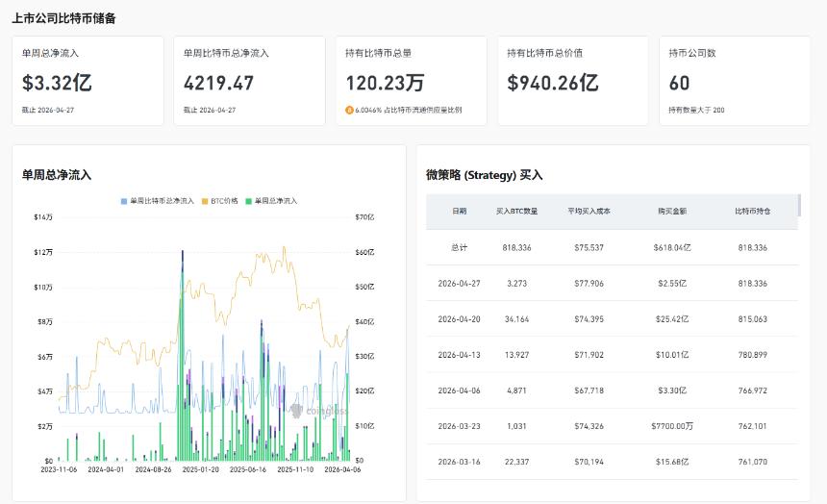Select the 60 holding companies count
Screen dimensions: 827x504
[x=679, y=83]
